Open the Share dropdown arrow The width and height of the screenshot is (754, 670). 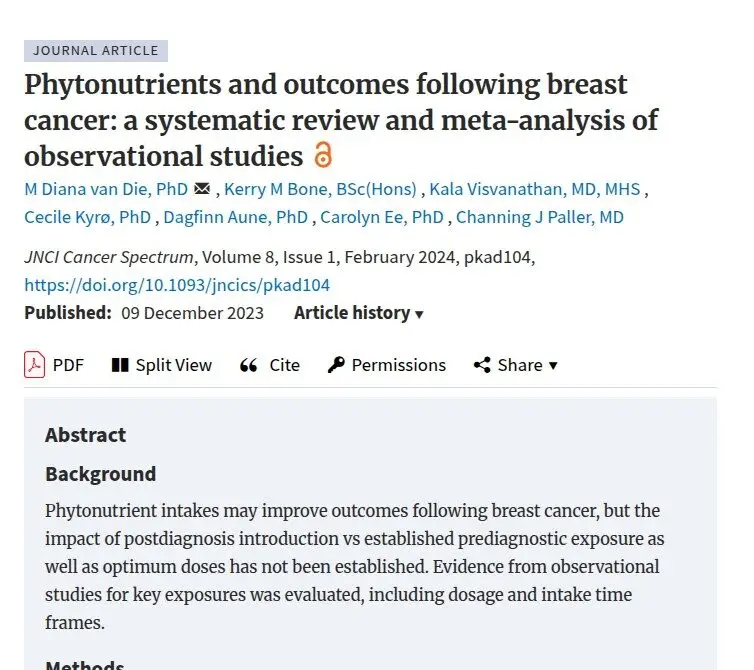[553, 366]
